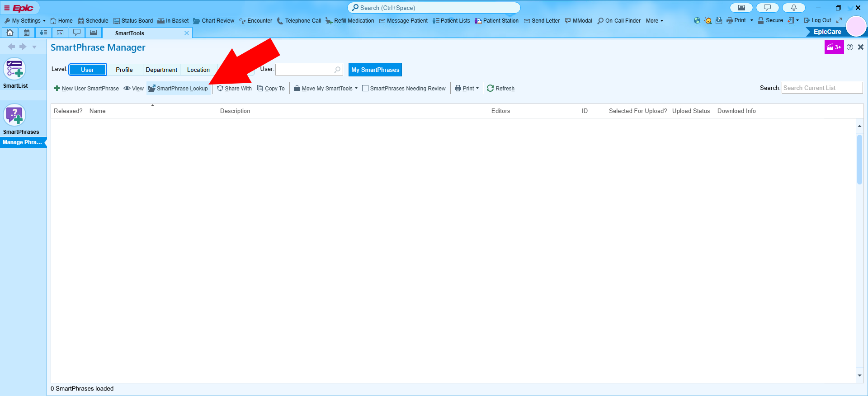Open the Epic main menu button
Screen dimensions: 868x396
19,8
